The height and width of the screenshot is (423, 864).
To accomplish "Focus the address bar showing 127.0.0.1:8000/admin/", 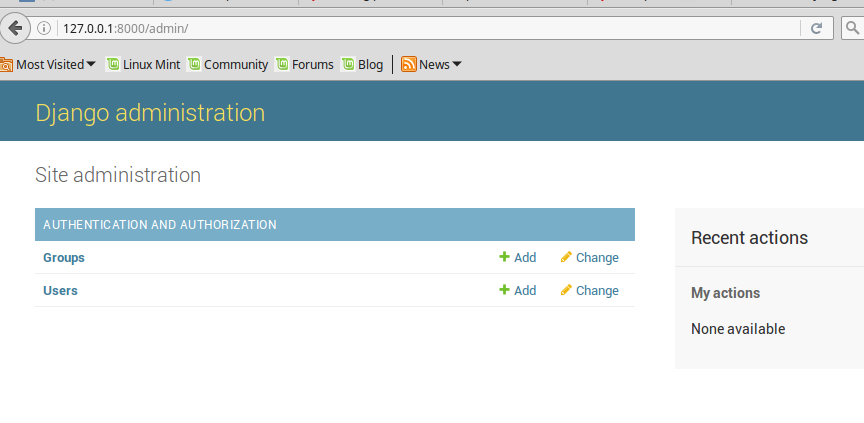I will pyautogui.click(x=430, y=28).
